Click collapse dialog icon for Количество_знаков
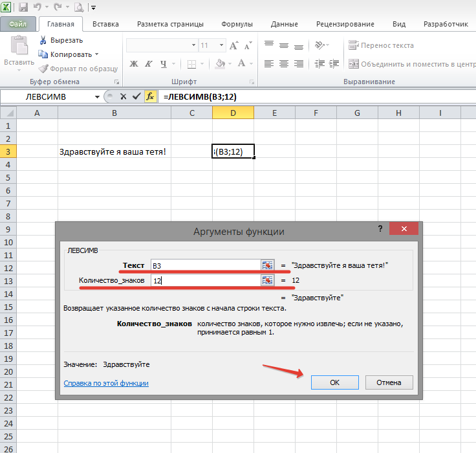476x453 pixels. click(x=268, y=280)
